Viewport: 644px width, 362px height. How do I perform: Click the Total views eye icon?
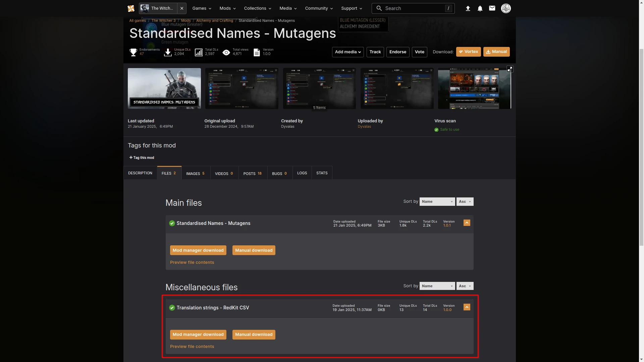tap(226, 52)
